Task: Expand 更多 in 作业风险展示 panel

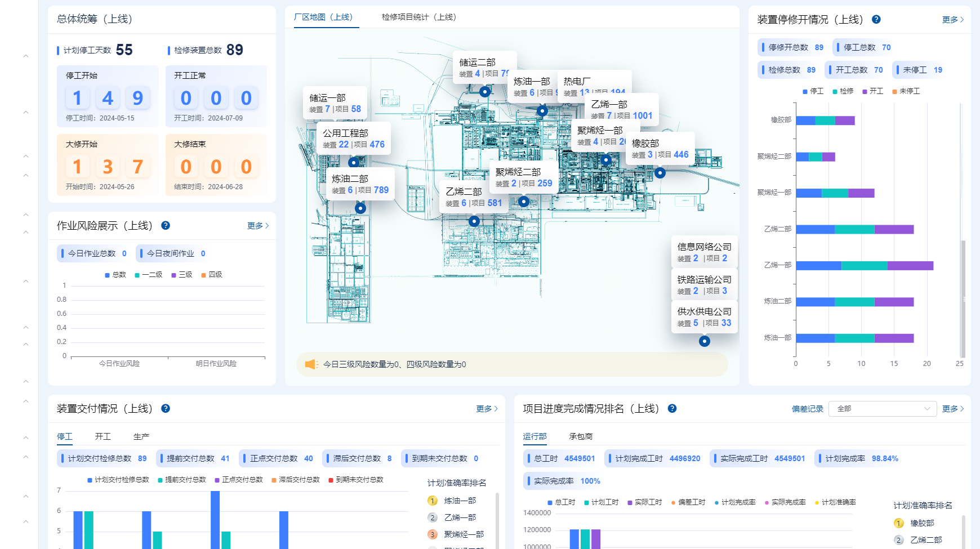Action: pyautogui.click(x=257, y=226)
